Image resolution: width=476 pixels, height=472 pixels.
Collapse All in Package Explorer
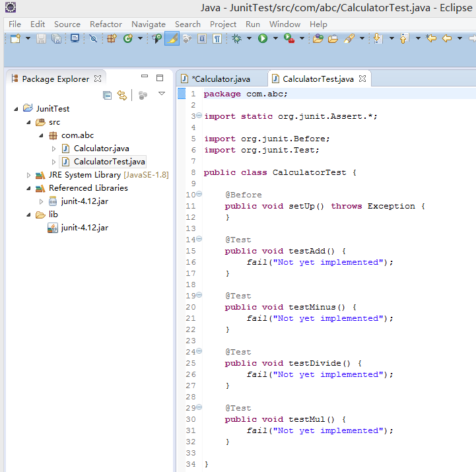(x=107, y=95)
